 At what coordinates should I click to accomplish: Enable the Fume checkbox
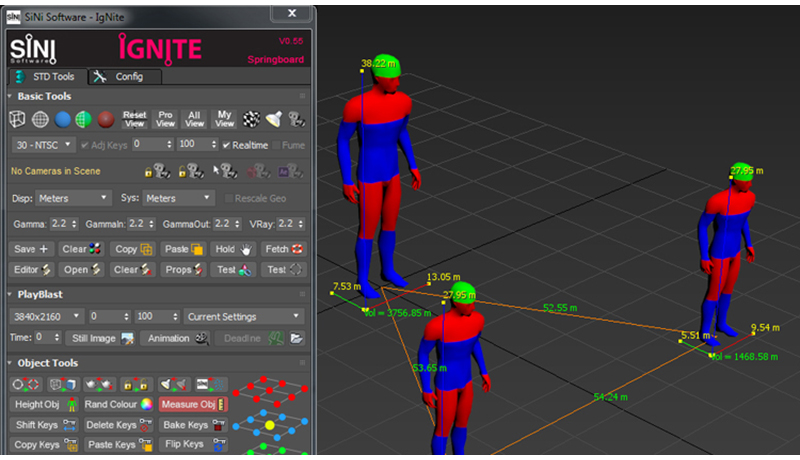point(277,145)
